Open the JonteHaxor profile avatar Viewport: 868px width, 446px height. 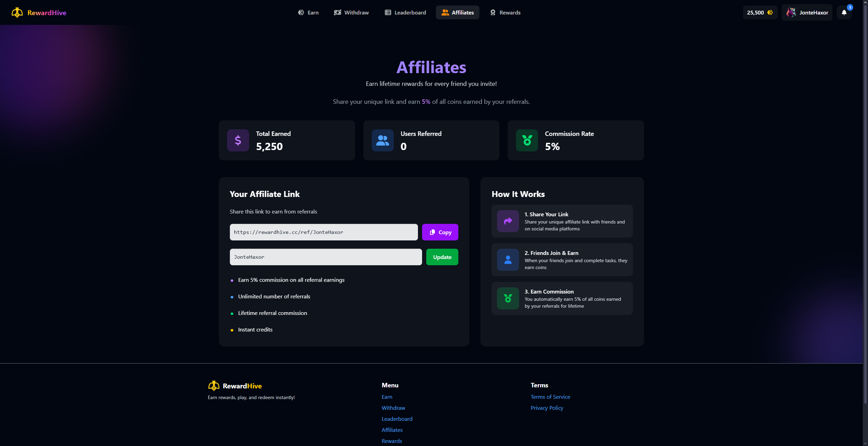point(791,12)
